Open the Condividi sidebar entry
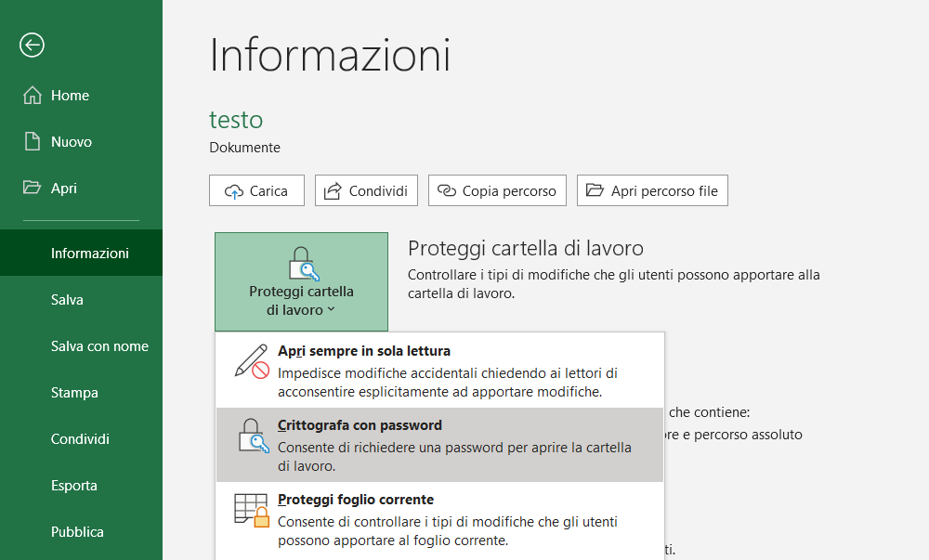This screenshot has height=560, width=929. (x=81, y=438)
